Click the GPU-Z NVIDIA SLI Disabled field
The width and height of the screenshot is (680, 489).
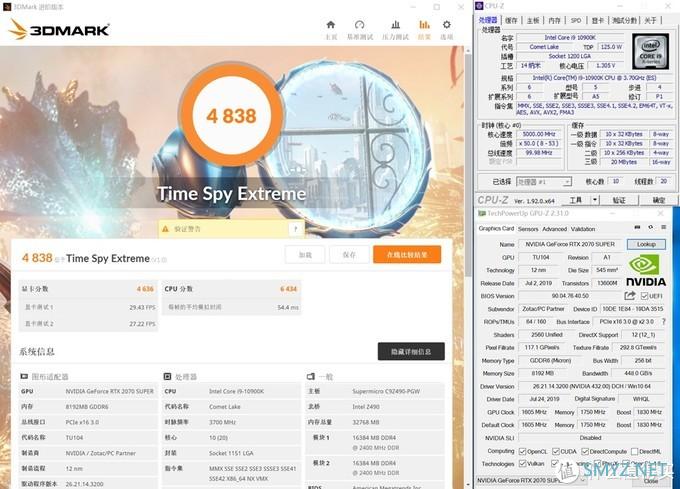[592, 438]
